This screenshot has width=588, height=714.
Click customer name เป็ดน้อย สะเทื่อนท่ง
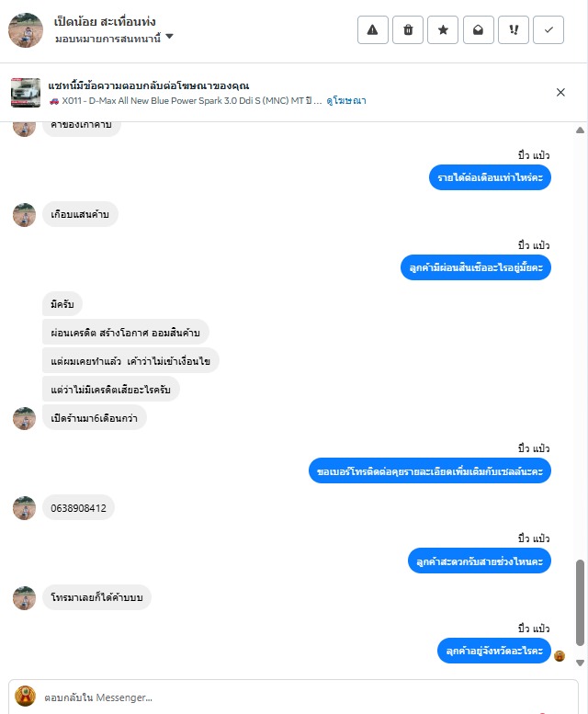(x=105, y=21)
